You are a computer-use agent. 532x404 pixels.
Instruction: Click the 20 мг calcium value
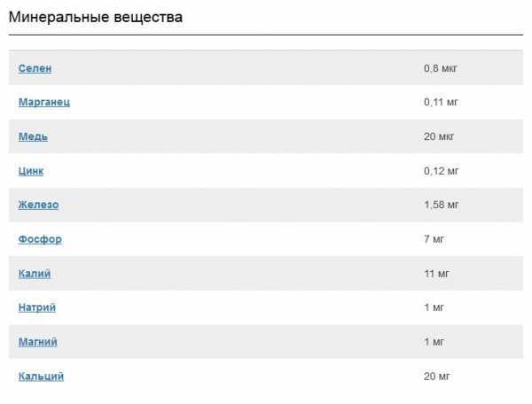tap(436, 377)
